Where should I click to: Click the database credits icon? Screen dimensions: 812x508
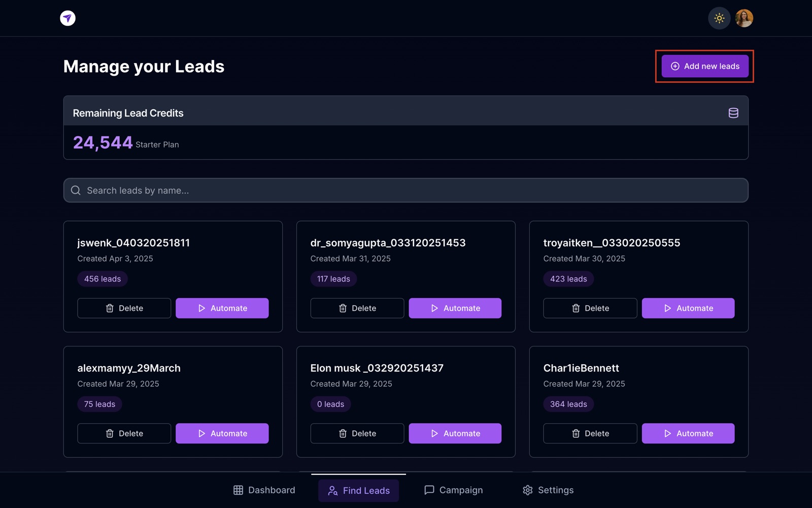(x=733, y=113)
